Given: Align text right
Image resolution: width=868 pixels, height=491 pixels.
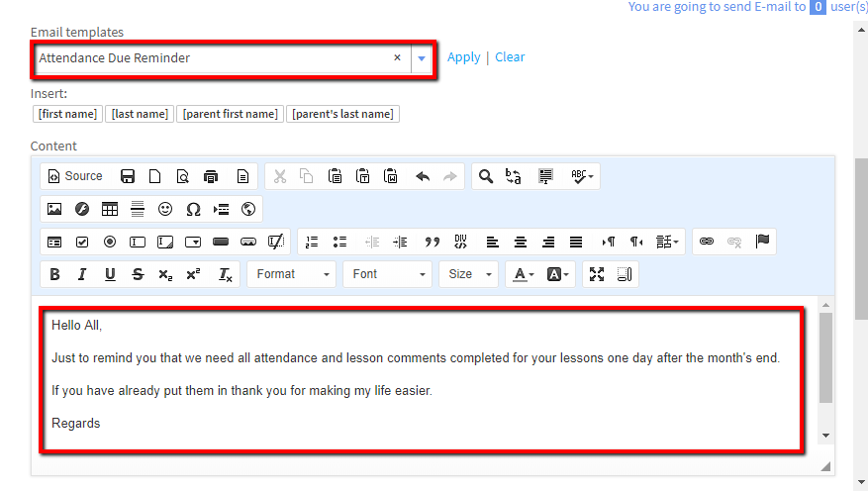Looking at the screenshot, I should [547, 242].
